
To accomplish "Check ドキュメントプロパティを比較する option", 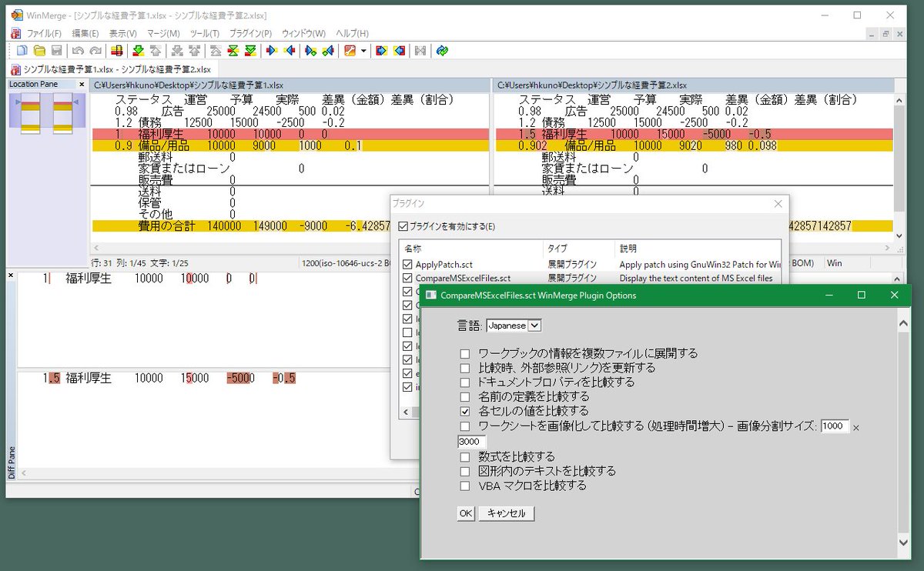I will (464, 382).
